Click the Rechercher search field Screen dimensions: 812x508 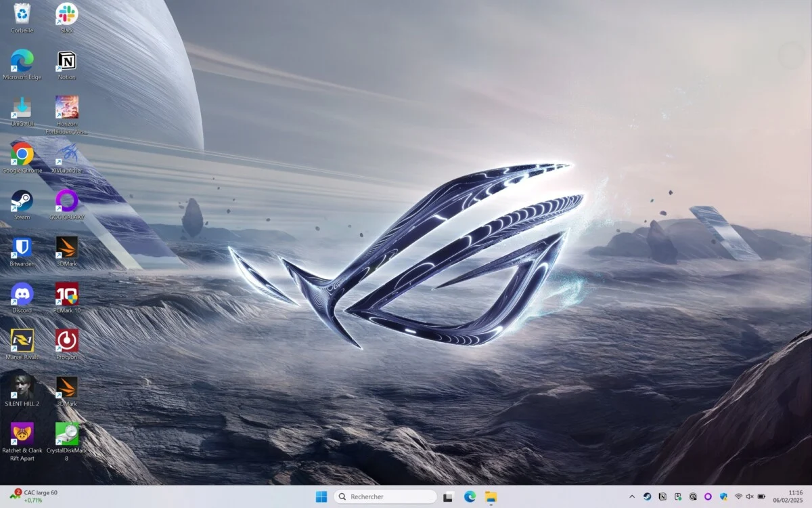[x=384, y=496]
